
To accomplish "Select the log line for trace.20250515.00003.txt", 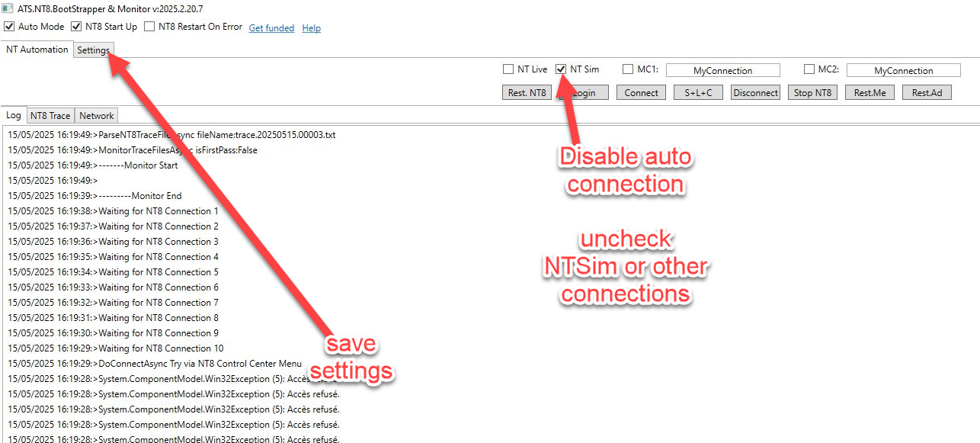I will point(171,135).
